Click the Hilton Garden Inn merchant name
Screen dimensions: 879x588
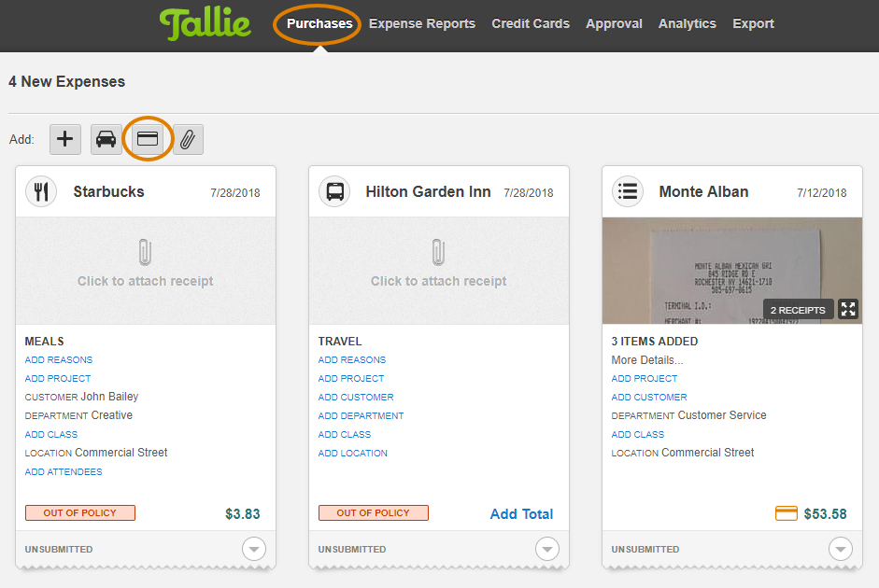(428, 191)
